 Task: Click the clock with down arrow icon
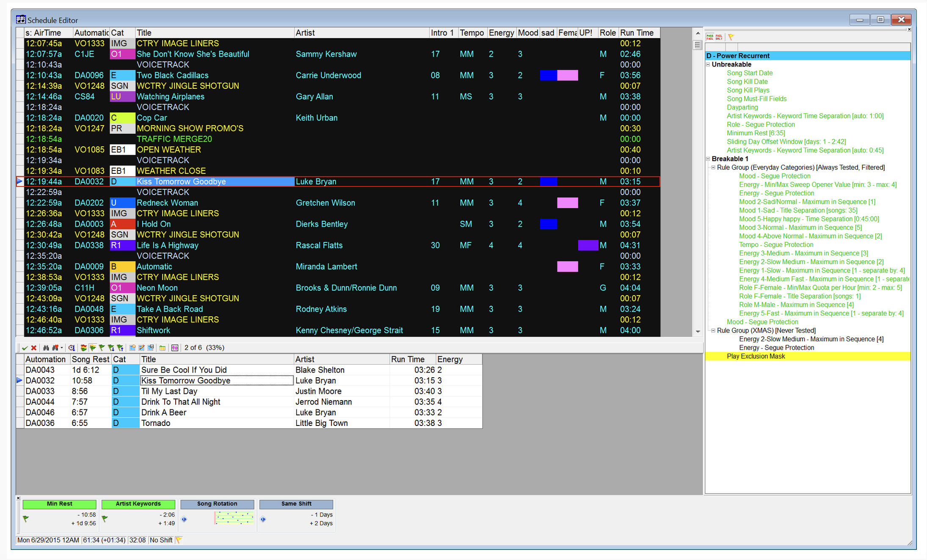[x=72, y=348]
